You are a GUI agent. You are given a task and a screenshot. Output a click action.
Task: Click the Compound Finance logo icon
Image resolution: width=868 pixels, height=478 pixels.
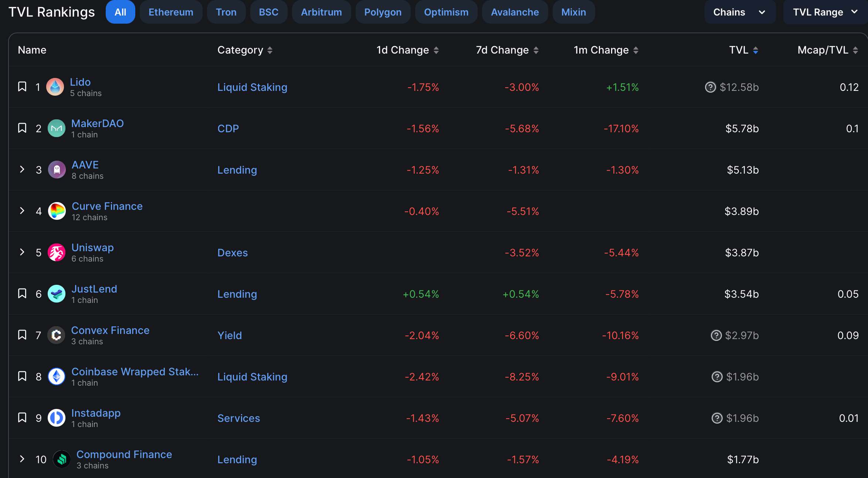click(x=62, y=460)
